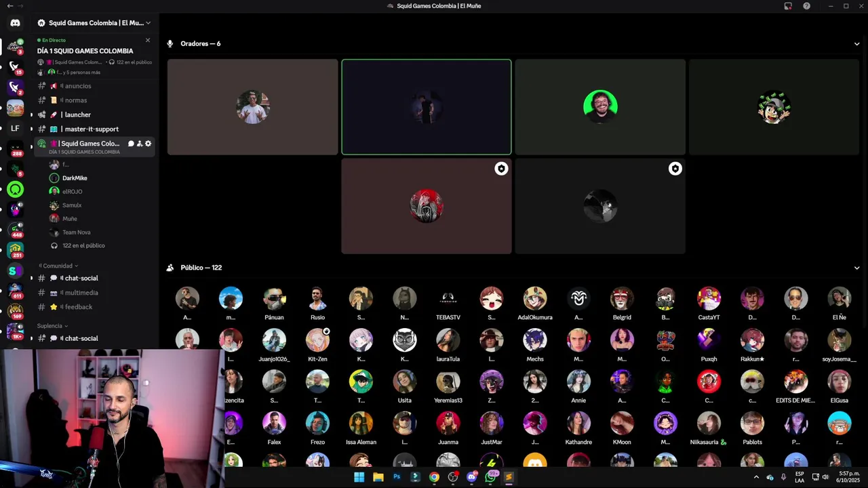Open the feedback channel
Image resolution: width=868 pixels, height=488 pixels.
click(95, 307)
